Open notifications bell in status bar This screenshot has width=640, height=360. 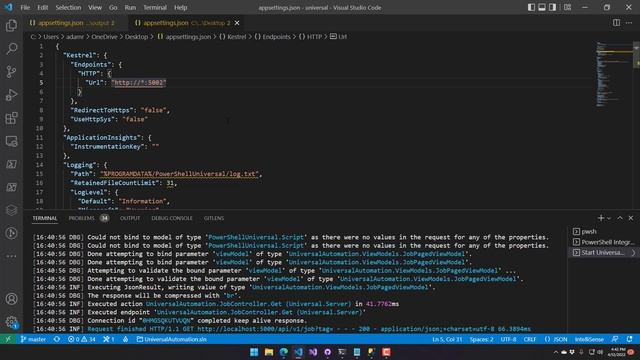[629, 339]
